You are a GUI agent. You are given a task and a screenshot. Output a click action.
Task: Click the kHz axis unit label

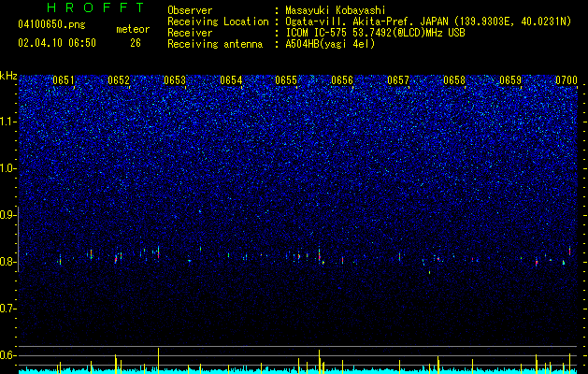pos(8,76)
